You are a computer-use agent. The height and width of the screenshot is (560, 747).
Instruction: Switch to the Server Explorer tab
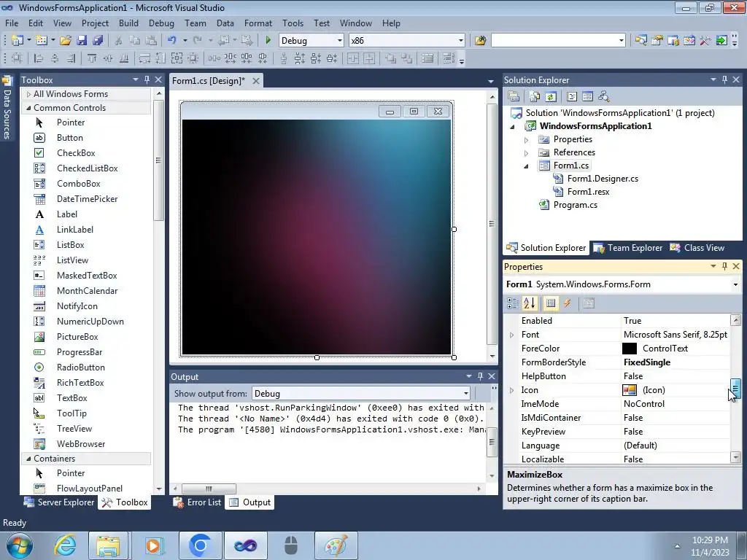point(60,502)
